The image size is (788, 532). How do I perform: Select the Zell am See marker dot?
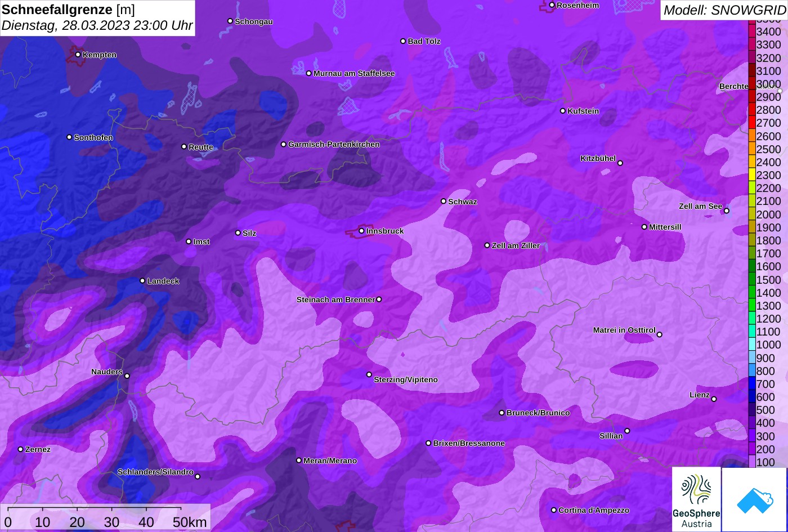tap(726, 211)
